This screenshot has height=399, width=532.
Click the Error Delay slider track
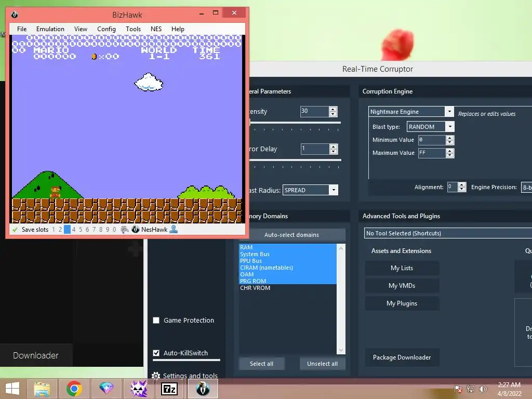point(295,160)
